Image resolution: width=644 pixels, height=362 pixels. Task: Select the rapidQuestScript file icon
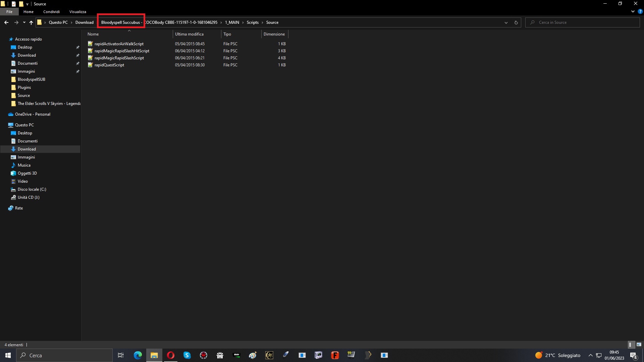coord(90,65)
